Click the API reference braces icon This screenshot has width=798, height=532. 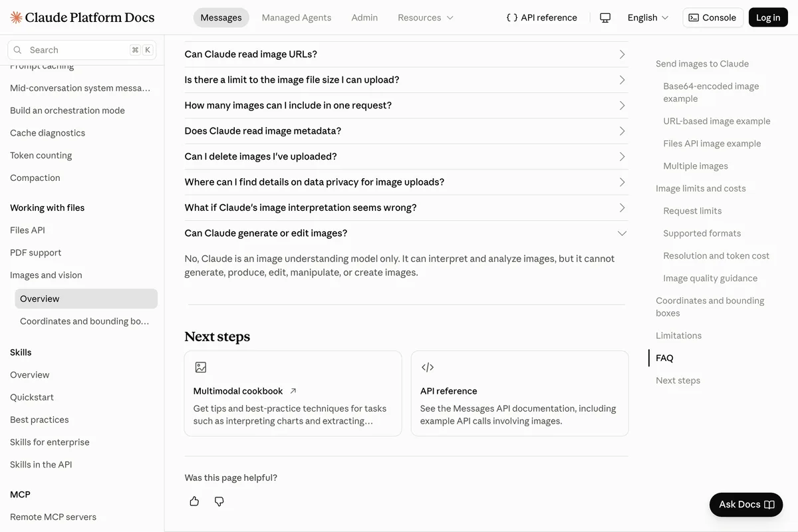[512, 18]
